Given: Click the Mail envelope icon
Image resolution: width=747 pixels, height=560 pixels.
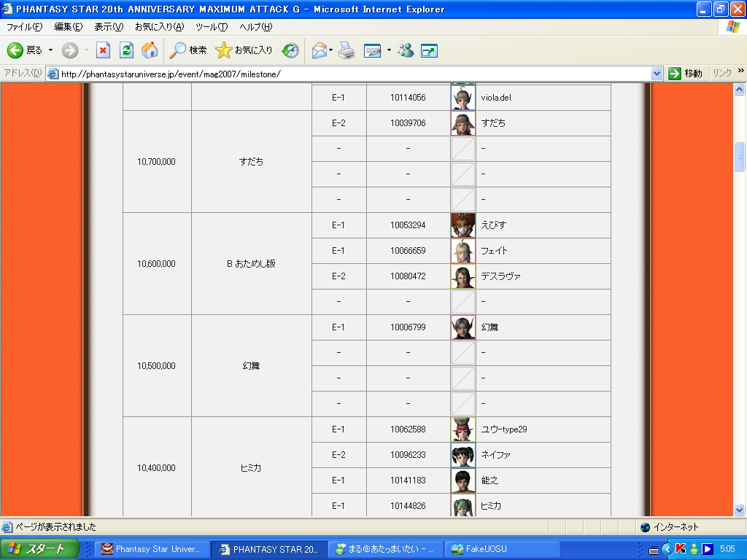Looking at the screenshot, I should pyautogui.click(x=320, y=50).
